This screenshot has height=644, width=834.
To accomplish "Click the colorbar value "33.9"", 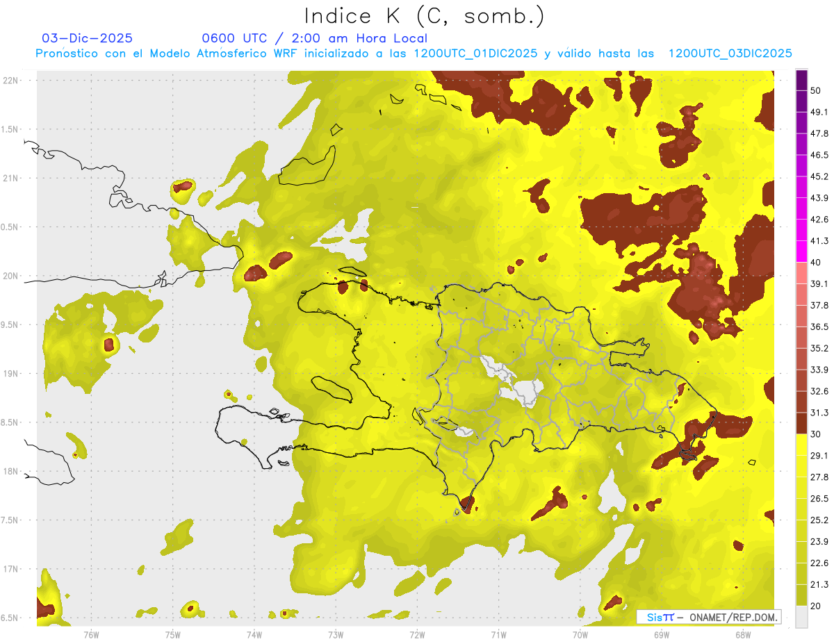I will [819, 370].
